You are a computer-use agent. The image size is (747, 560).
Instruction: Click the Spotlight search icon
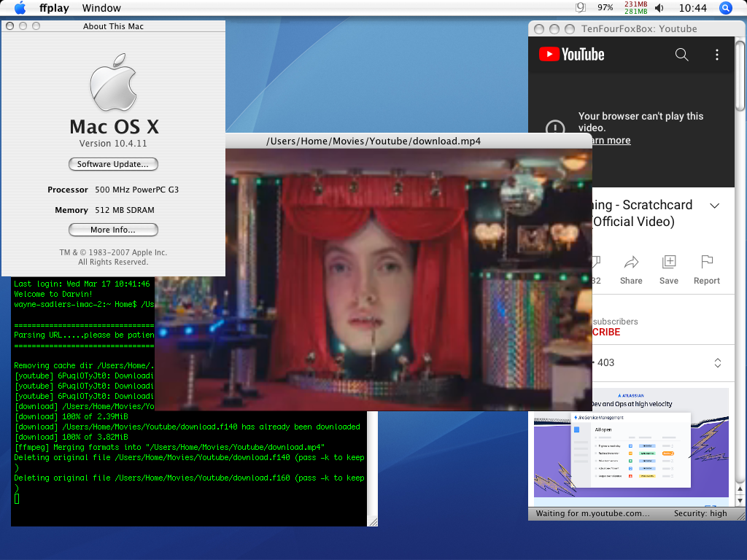(x=726, y=7)
